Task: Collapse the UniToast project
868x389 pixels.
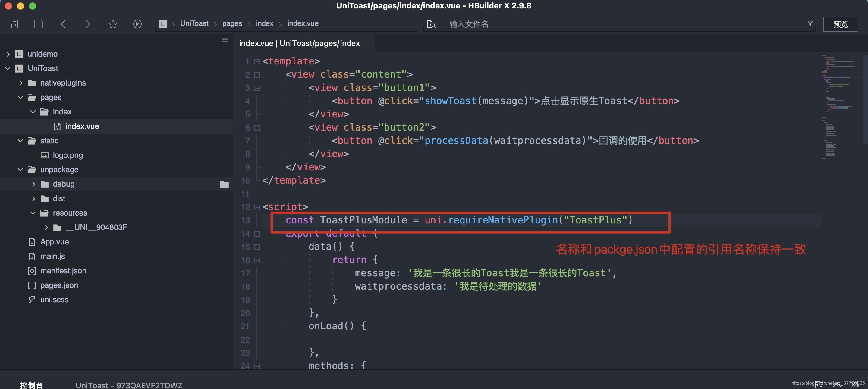Action: [x=8, y=68]
